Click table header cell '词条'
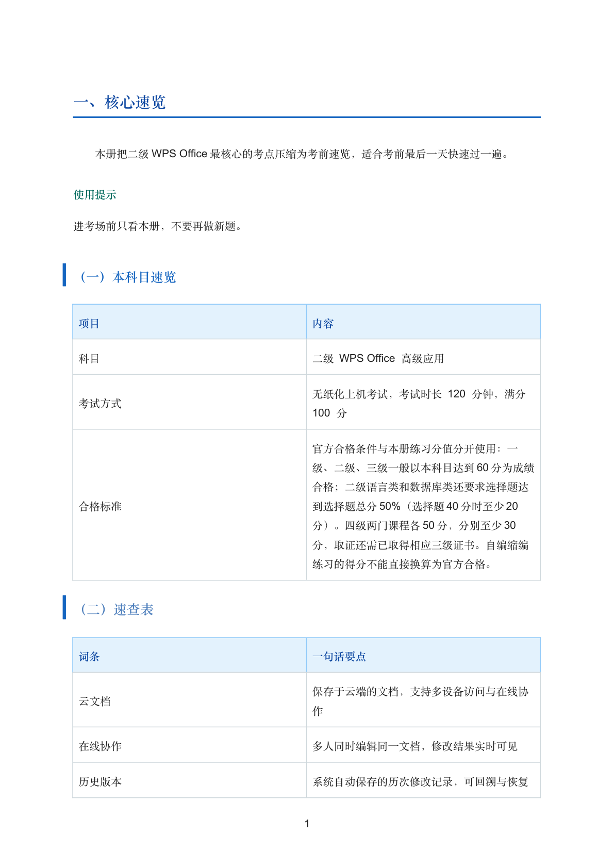Screen dimensions: 614x868 (190, 655)
